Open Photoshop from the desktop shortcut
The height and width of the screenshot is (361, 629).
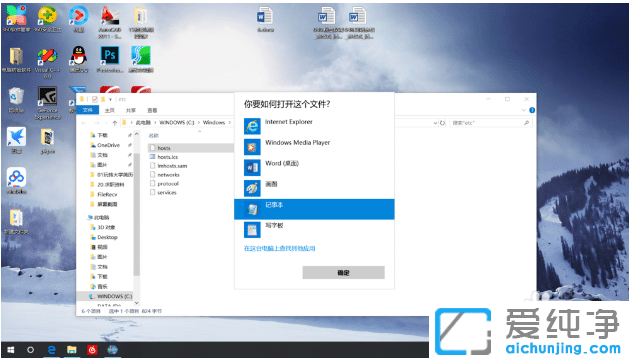pyautogui.click(x=110, y=59)
